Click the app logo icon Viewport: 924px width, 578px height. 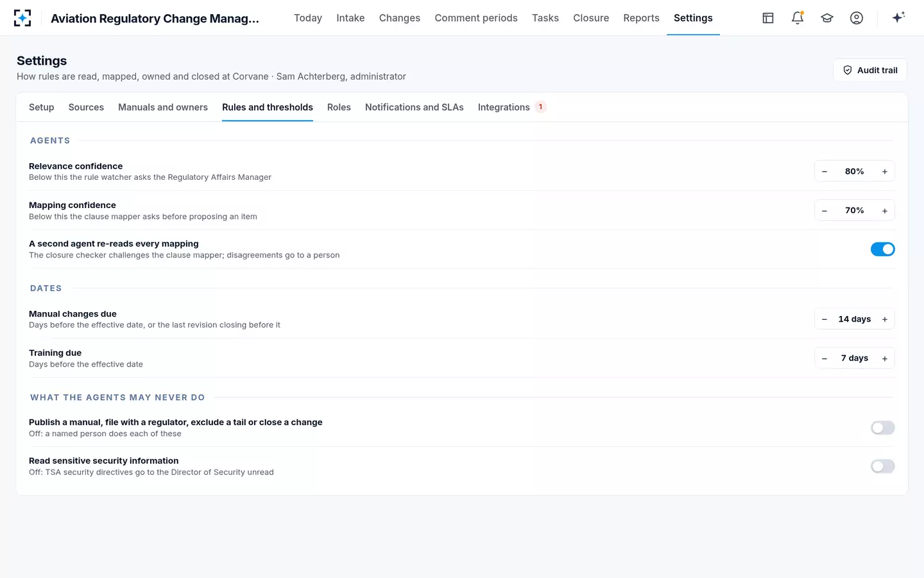click(x=22, y=18)
